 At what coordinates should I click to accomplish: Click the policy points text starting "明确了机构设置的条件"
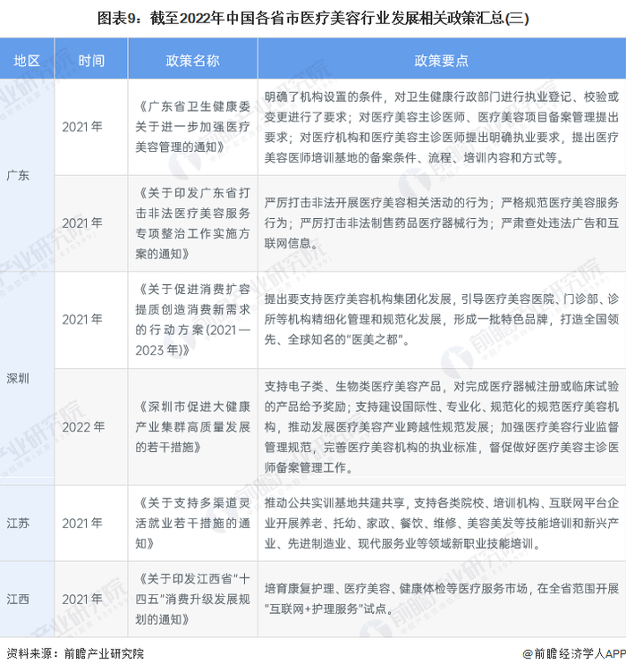[x=442, y=127]
